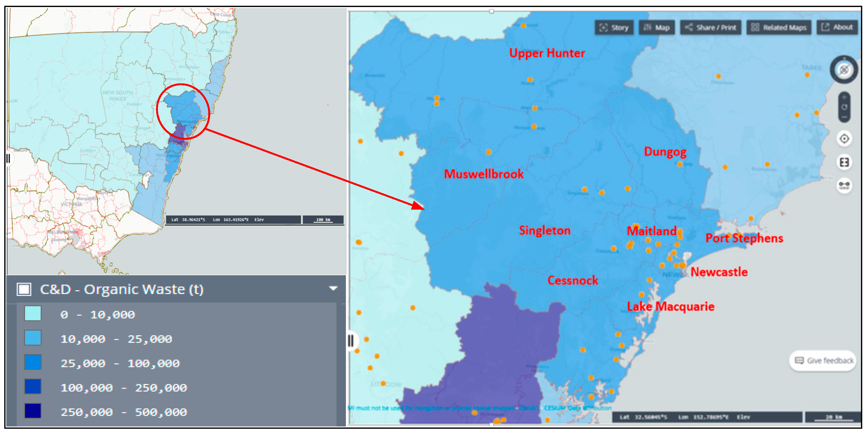Toggle the C&D Organic Waste layer checkbox
This screenshot has width=868, height=436.
click(x=24, y=289)
